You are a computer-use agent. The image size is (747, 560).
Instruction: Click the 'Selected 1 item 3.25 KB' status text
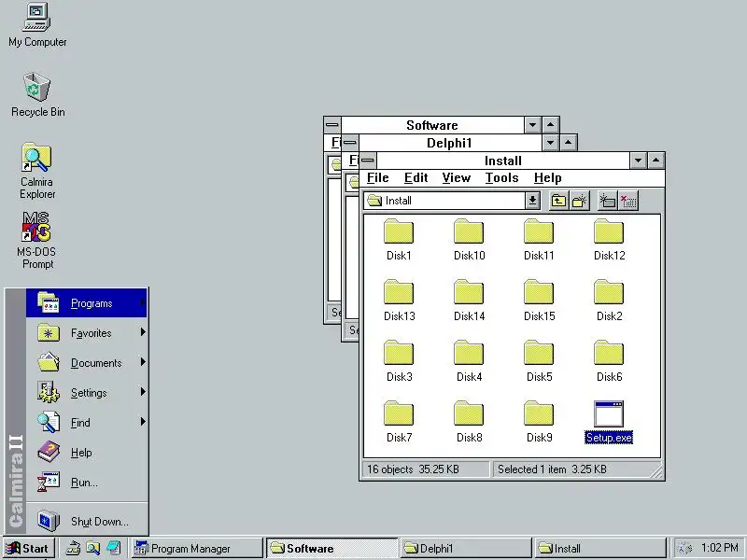(552, 469)
